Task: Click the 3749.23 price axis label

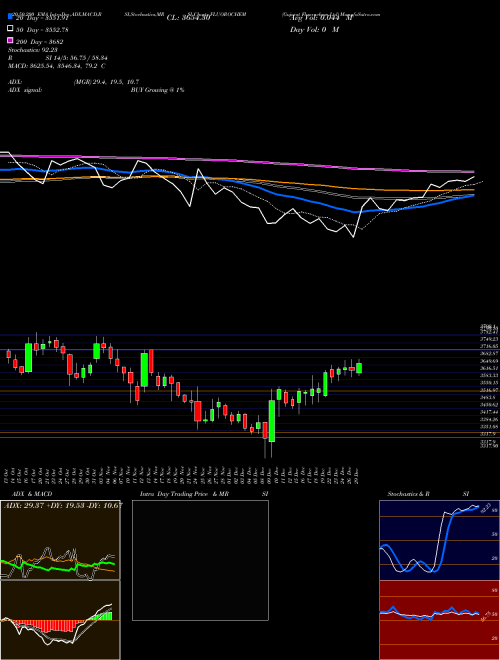Action: [x=489, y=339]
